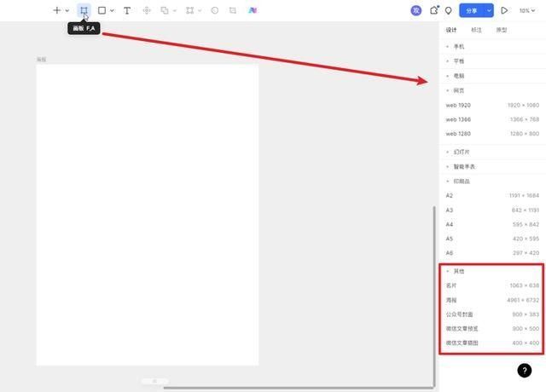Click the comment pin icon
This screenshot has height=392, width=546.
tap(449, 11)
